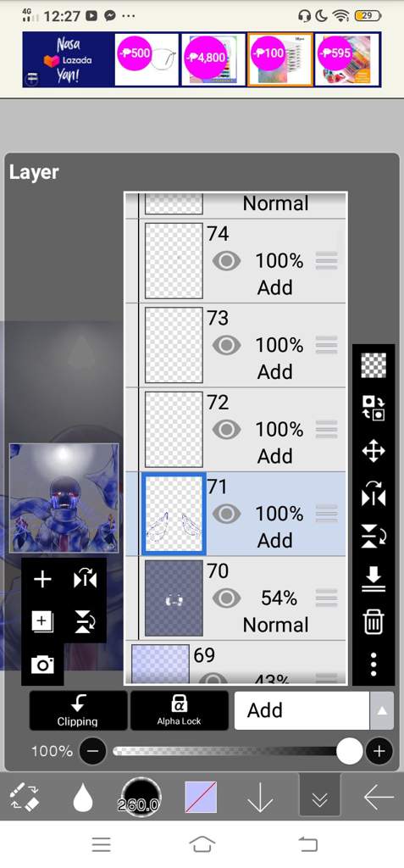Tap the current color swatch
The image size is (404, 868).
[201, 798]
